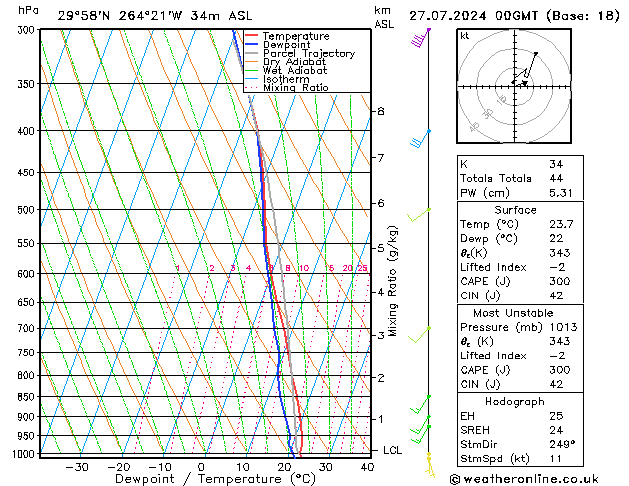Screen dimensions: 629x486
Task: Select the Mixing Ratio legend entry
Action: [x=296, y=88]
